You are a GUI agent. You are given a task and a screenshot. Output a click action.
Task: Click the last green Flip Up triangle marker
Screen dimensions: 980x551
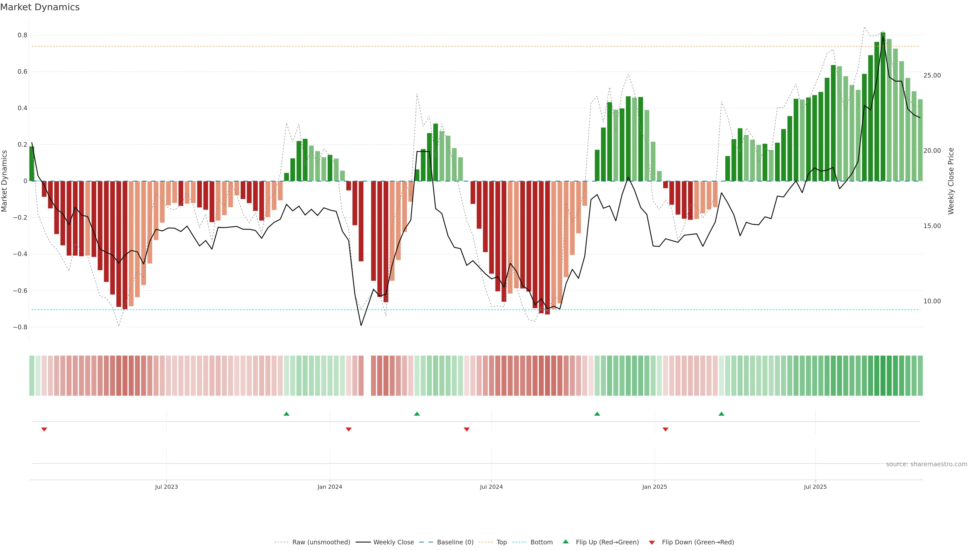coord(721,414)
